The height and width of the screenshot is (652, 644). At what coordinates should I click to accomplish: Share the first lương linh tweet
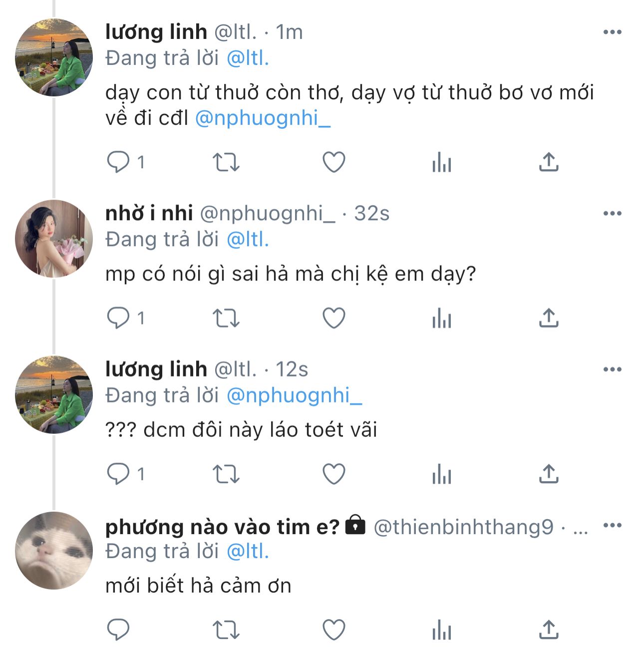click(548, 162)
